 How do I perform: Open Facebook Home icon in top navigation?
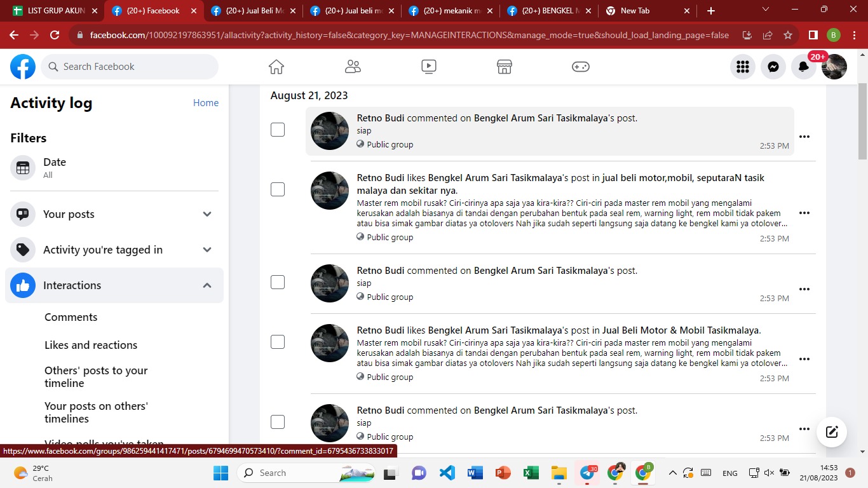(x=276, y=67)
